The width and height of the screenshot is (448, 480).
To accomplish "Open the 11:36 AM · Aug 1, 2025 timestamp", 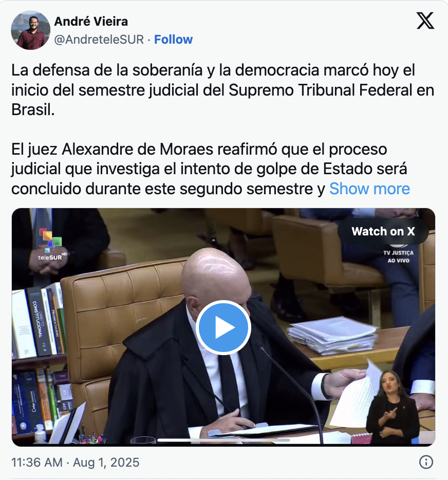I will 76,462.
